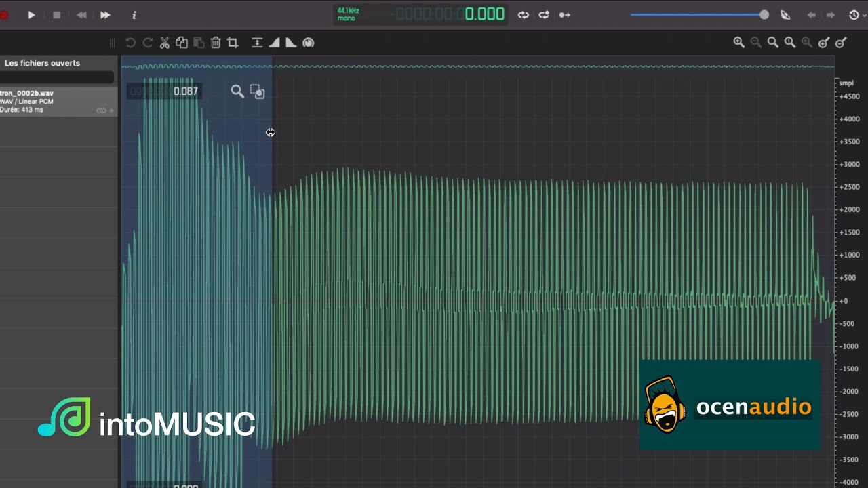Click the back navigation arrow

point(811,15)
